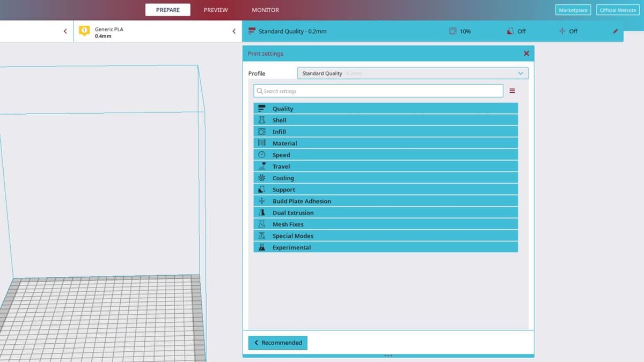
Task: Click the Infill category icon
Action: (262, 131)
